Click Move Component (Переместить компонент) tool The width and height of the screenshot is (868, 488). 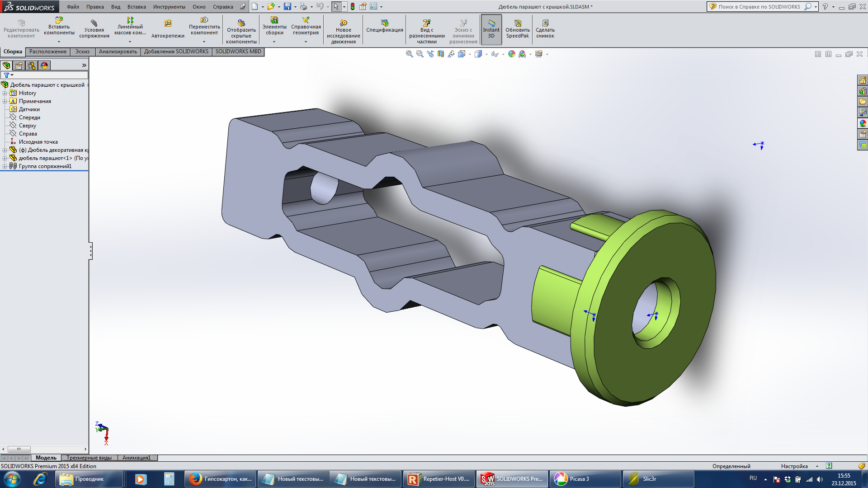(204, 27)
